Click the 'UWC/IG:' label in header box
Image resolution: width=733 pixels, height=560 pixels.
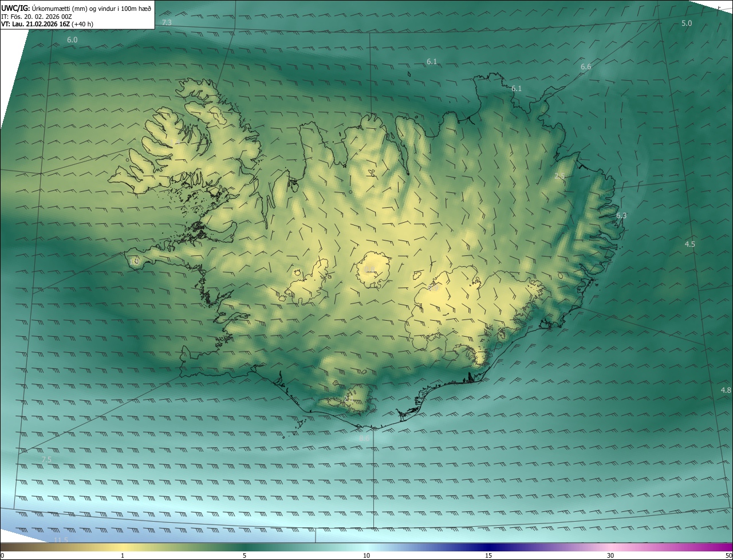coord(15,8)
